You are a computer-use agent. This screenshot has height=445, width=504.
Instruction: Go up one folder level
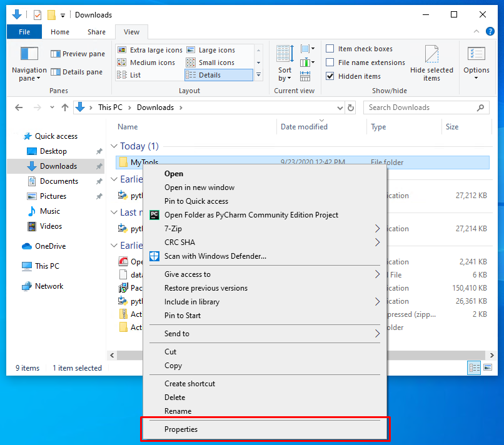tap(65, 107)
